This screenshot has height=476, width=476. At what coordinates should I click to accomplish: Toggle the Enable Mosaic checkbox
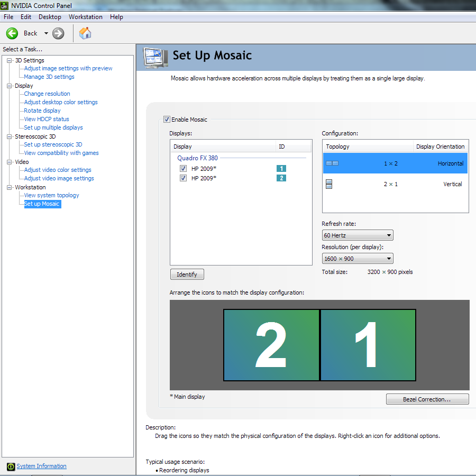click(167, 120)
